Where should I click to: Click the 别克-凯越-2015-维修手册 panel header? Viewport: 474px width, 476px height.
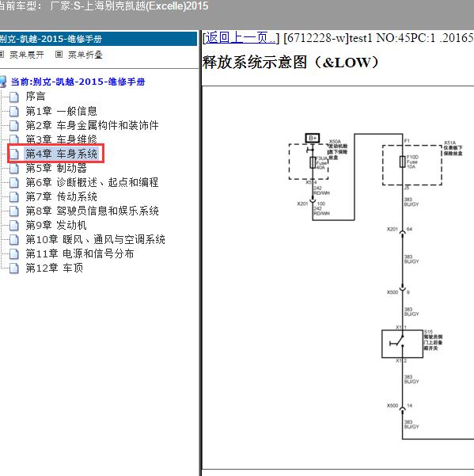[98, 39]
